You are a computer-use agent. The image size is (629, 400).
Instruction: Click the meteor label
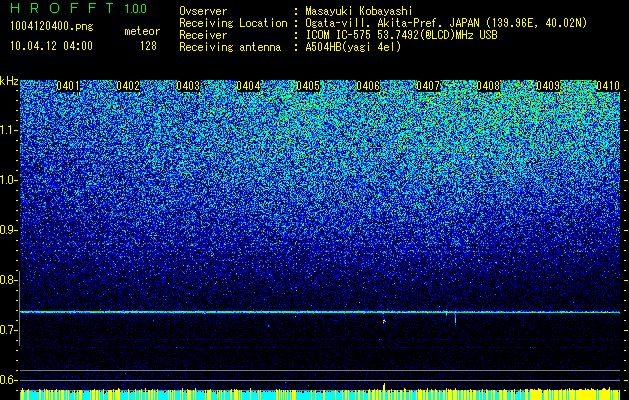pyautogui.click(x=142, y=31)
